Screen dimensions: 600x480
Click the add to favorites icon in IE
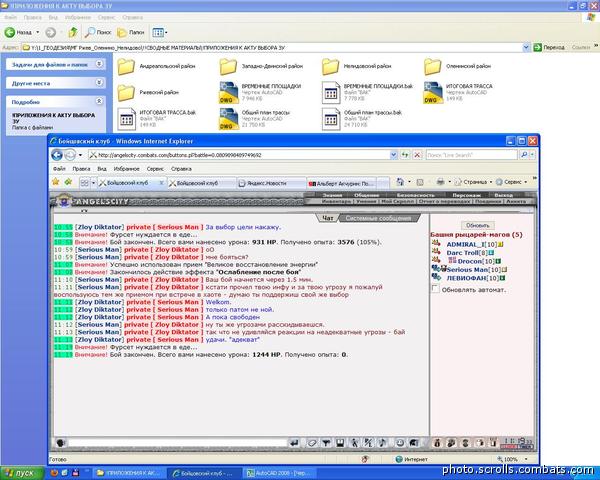pyautogui.click(x=68, y=182)
